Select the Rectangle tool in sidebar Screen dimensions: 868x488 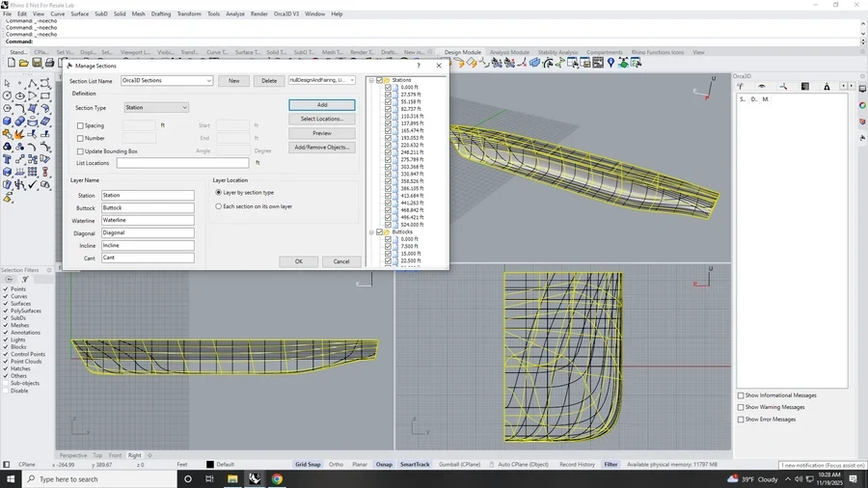45,96
